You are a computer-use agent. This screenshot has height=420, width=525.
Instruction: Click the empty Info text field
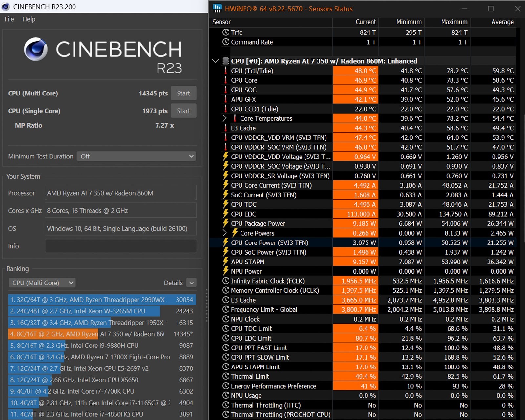tap(120, 246)
